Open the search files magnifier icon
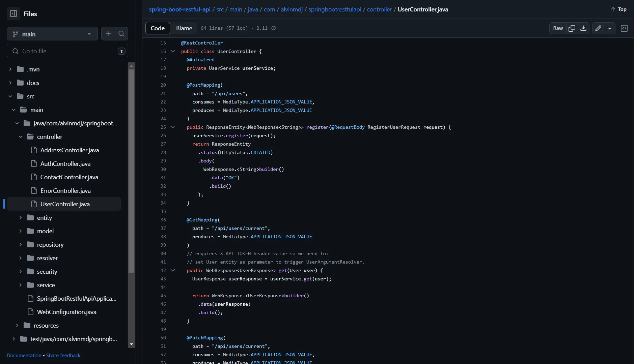 (x=121, y=34)
